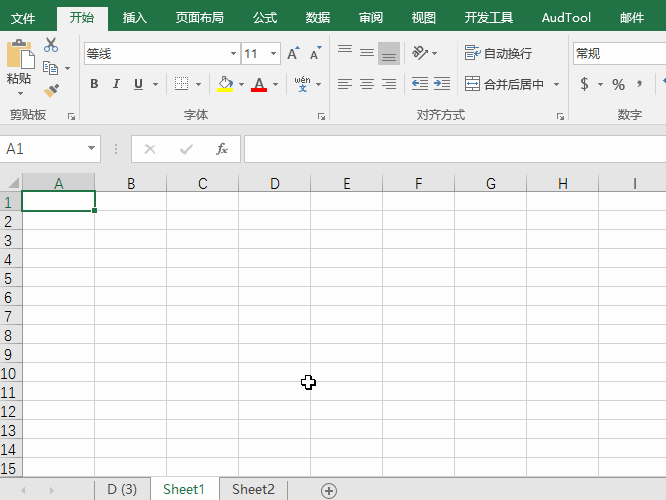The image size is (666, 500).
Task: Click the Copy icon
Action: (x=51, y=68)
